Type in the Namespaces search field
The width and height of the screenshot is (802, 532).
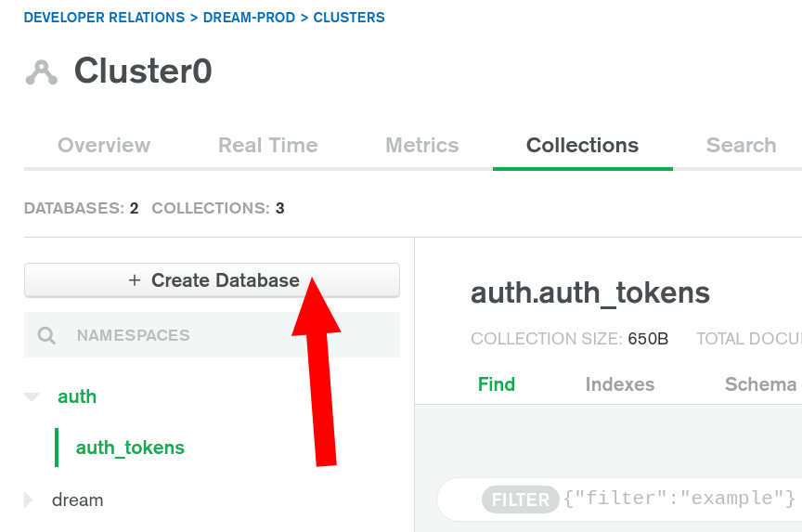coord(232,336)
